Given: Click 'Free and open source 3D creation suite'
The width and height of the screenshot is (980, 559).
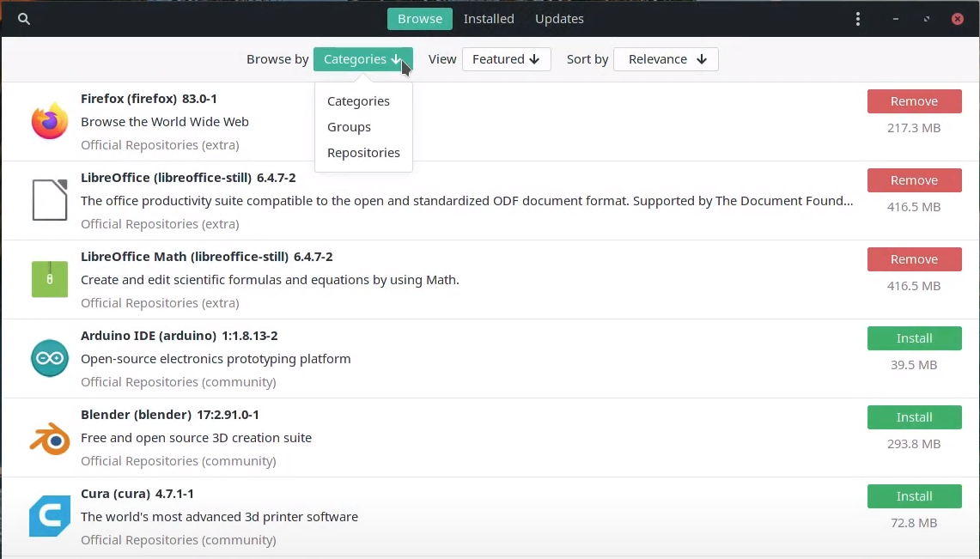Looking at the screenshot, I should pyautogui.click(x=196, y=438).
